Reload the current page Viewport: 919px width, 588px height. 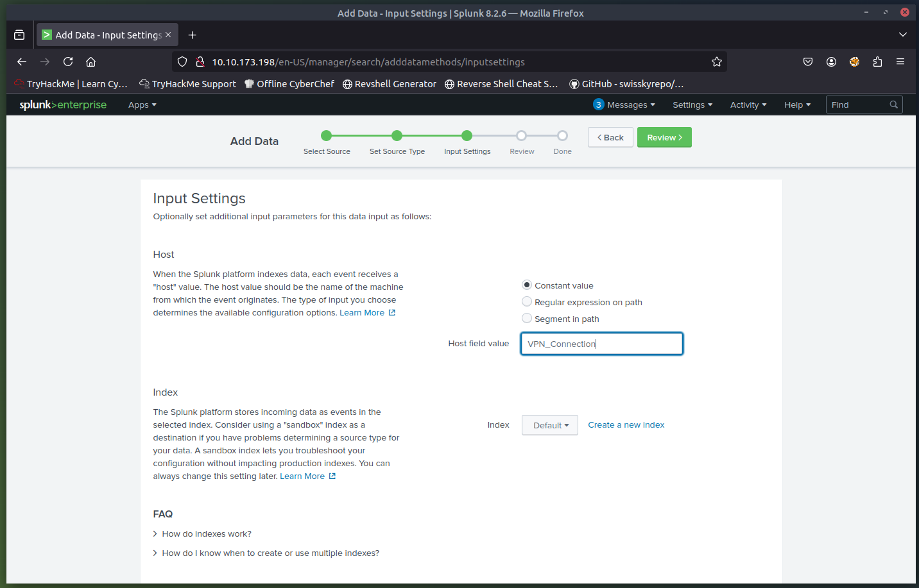[68, 62]
